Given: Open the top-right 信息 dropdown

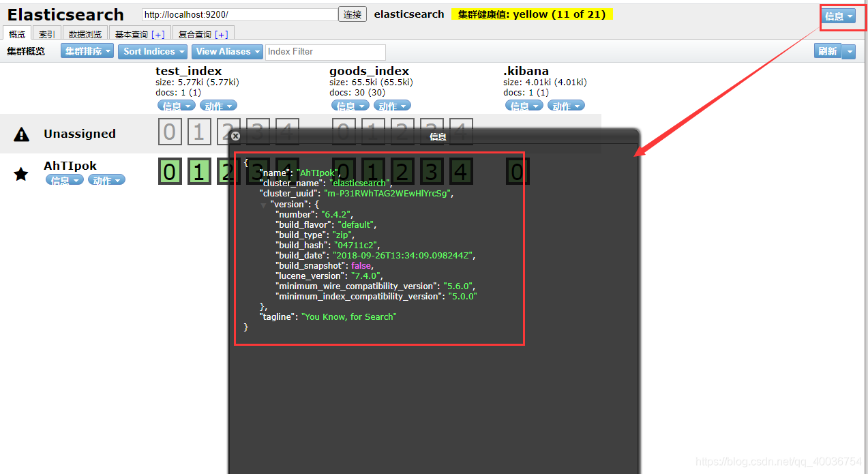Looking at the screenshot, I should click(839, 16).
